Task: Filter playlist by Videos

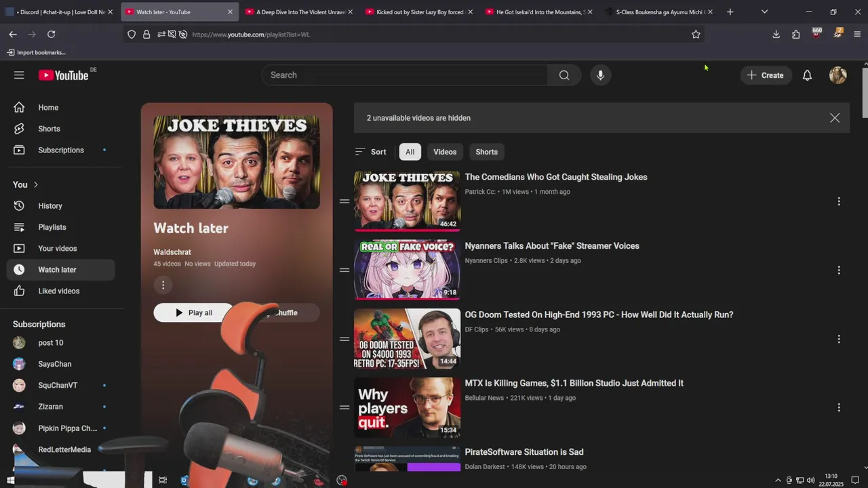Action: [445, 152]
